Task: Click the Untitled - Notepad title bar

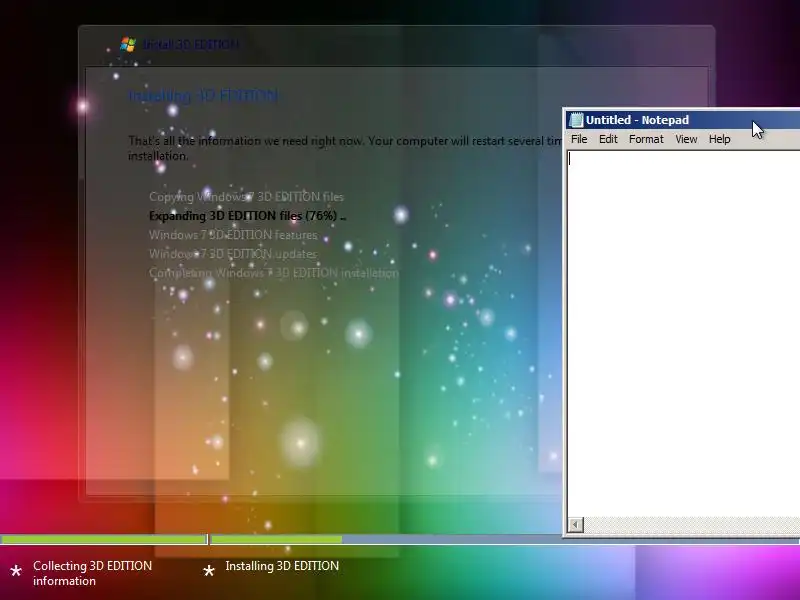Action: pyautogui.click(x=683, y=120)
